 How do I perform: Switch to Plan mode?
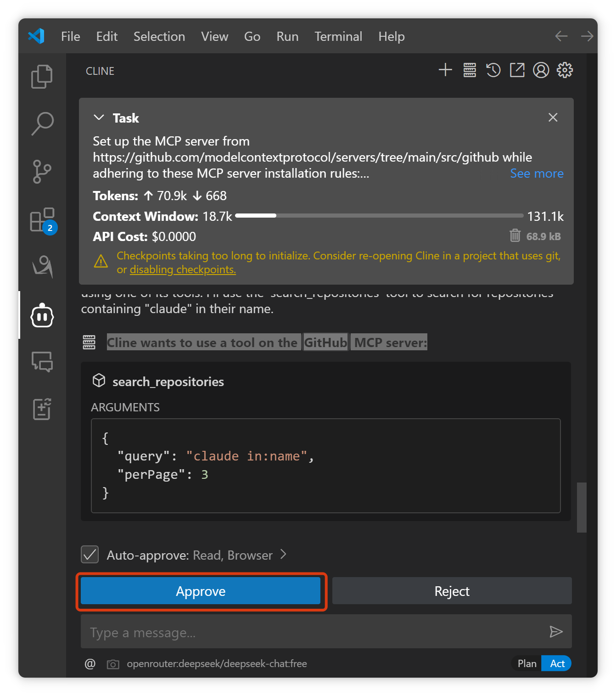pos(526,663)
